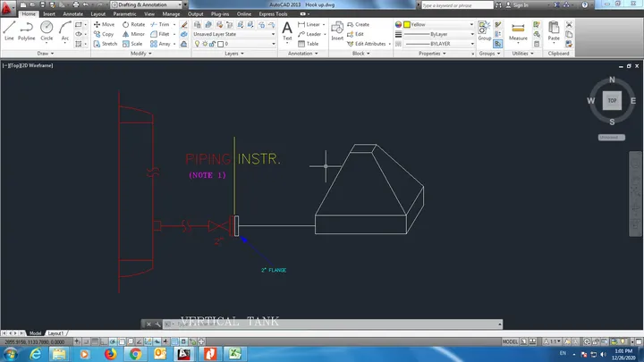Choose the Polyline tool
Image resolution: width=644 pixels, height=362 pixels.
(26, 31)
